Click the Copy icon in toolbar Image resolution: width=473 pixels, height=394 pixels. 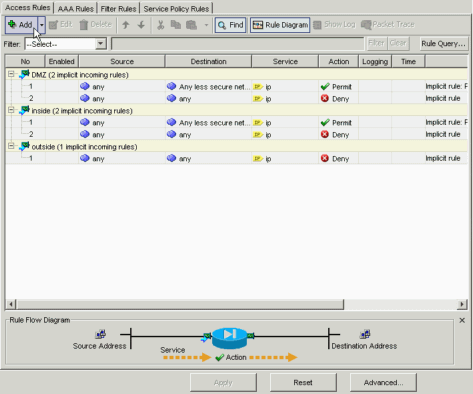pos(176,25)
